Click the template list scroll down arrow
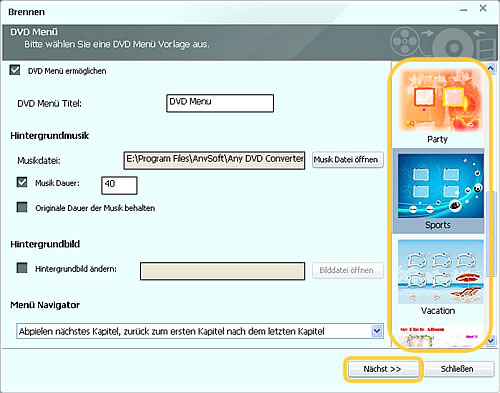Image resolution: width=500 pixels, height=393 pixels. (x=490, y=341)
